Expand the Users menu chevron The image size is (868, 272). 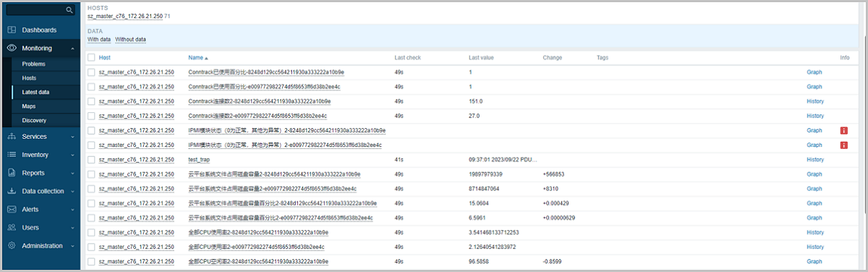pos(73,227)
